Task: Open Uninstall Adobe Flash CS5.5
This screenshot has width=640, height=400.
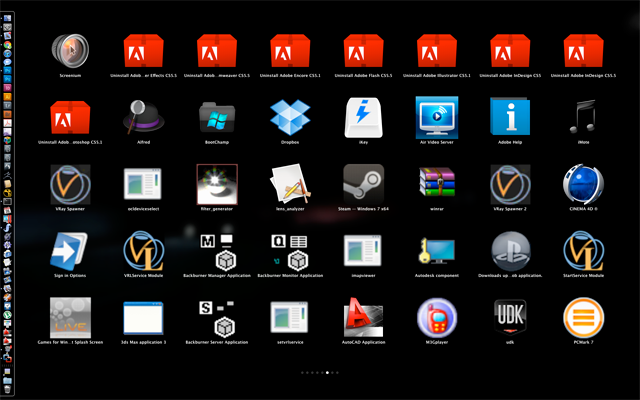Action: point(363,51)
